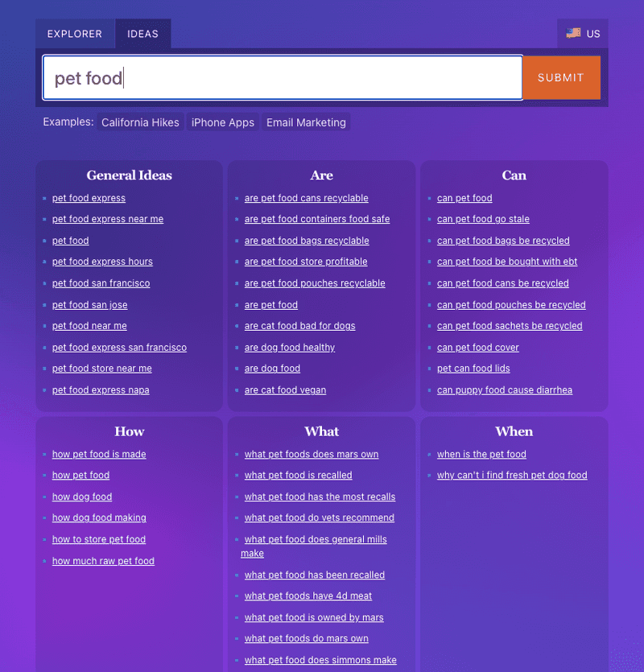Click what pet foods have 4d meat
Viewport: 644px width, 672px height.
point(308,596)
